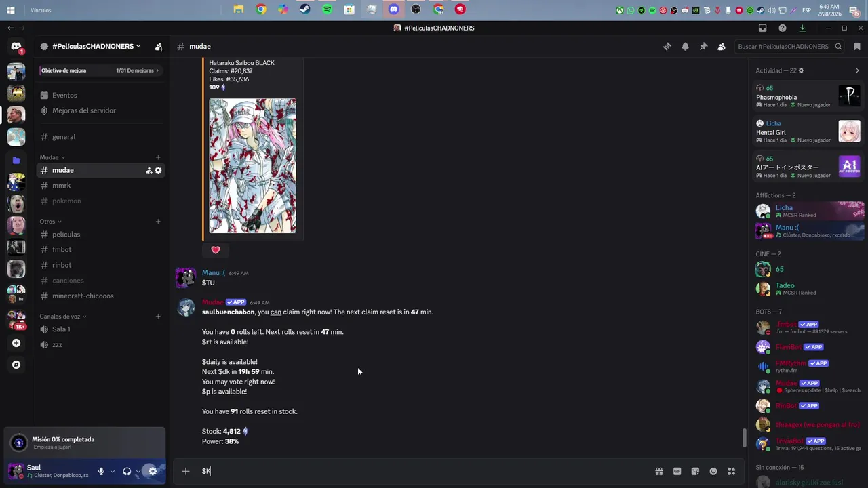The height and width of the screenshot is (488, 868).
Task: Click the add a server plus icon
Action: tap(16, 343)
